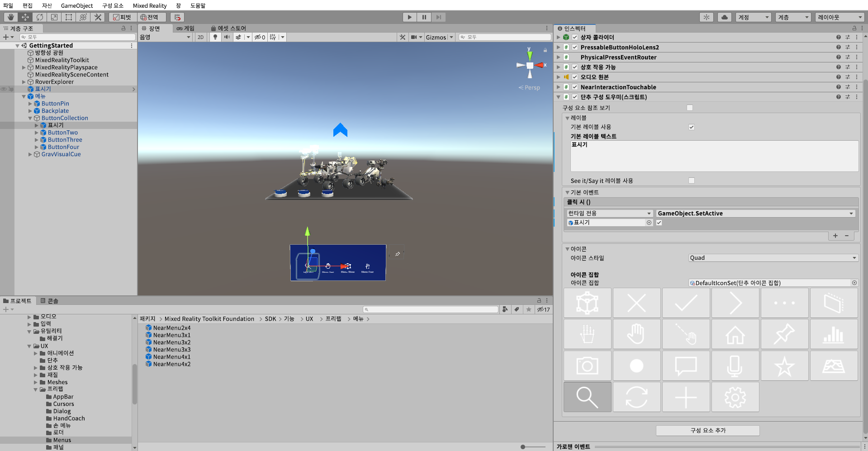Remove event listener with minus button
Viewport: 868px width, 451px height.
(847, 236)
